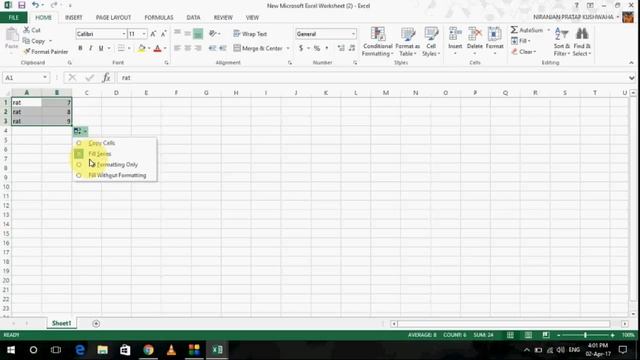Adjust the zoom slider in the status bar
Image resolution: width=640 pixels, height=360 pixels.
pyautogui.click(x=585, y=335)
